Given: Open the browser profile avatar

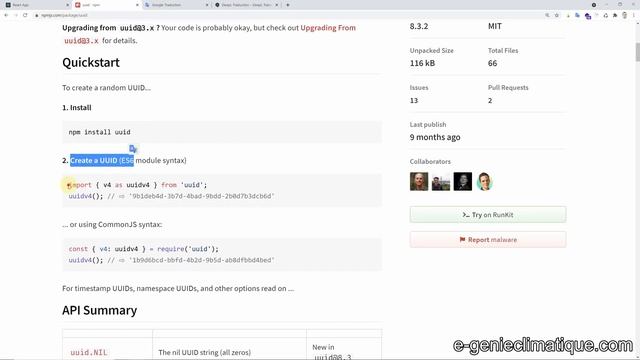Looking at the screenshot, I should tap(624, 16).
